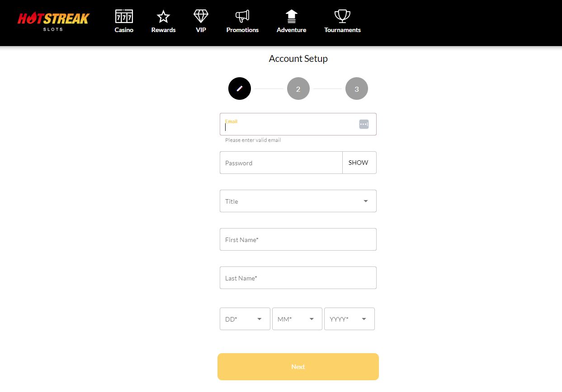Focus the First Name field
The height and width of the screenshot is (392, 562).
pos(298,239)
